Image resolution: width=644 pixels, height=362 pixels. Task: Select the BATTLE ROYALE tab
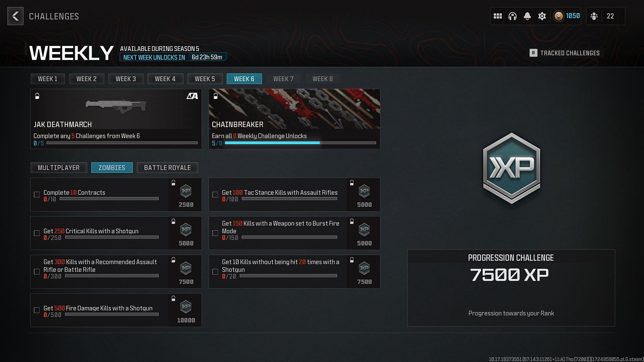(x=167, y=168)
